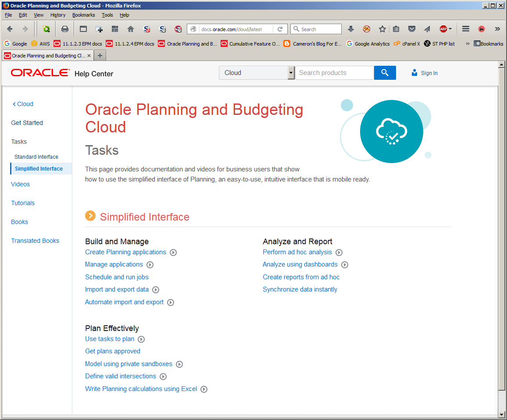Select Standard Interface in sidebar
507x420 pixels.
[36, 157]
